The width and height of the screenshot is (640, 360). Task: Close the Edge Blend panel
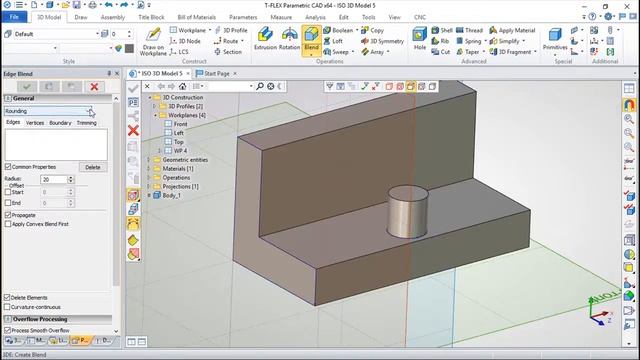point(117,73)
